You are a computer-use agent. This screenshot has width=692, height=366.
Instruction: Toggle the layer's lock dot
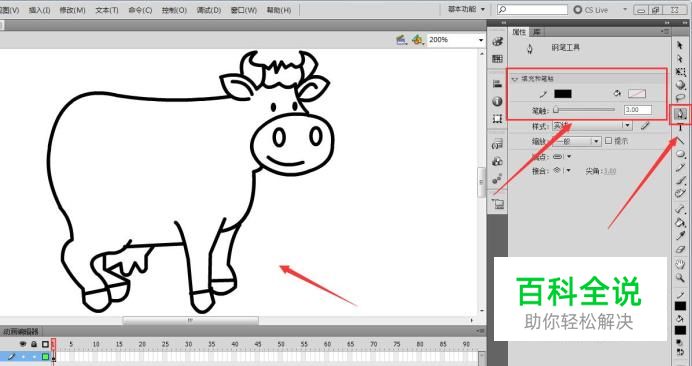pos(34,356)
